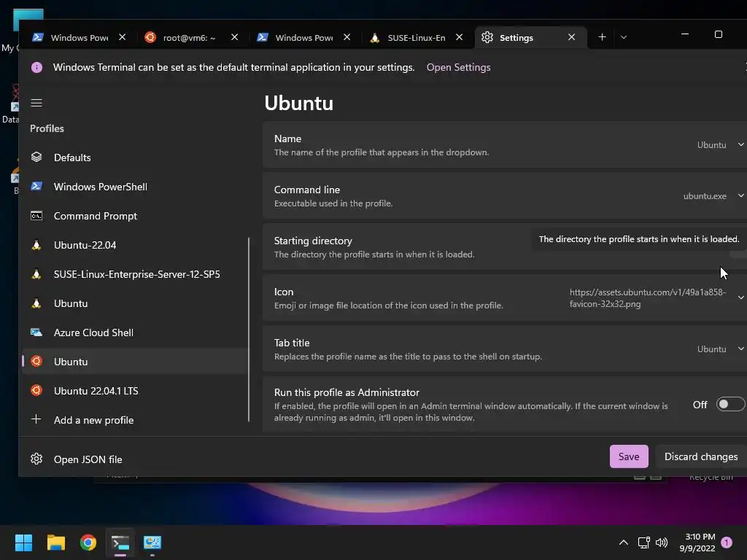
Task: Click the Ubuntu 22.04.1 LTS orange icon
Action: [36, 391]
